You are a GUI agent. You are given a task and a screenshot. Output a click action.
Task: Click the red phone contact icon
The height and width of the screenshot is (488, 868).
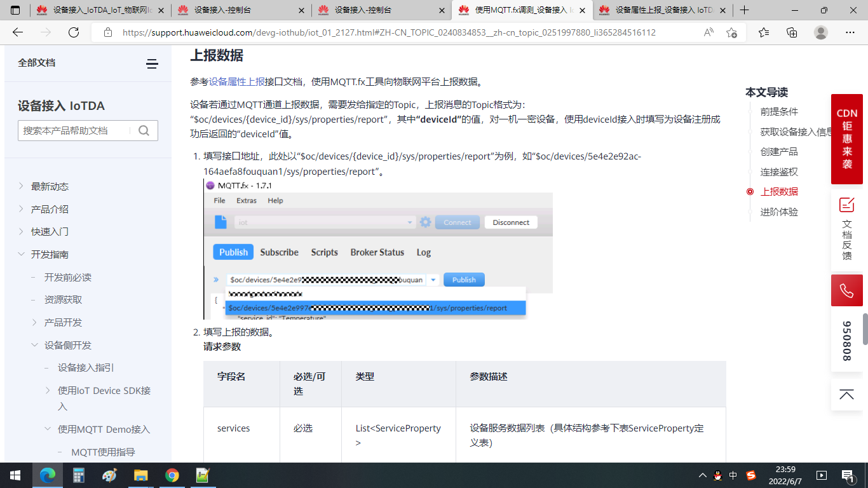[847, 290]
